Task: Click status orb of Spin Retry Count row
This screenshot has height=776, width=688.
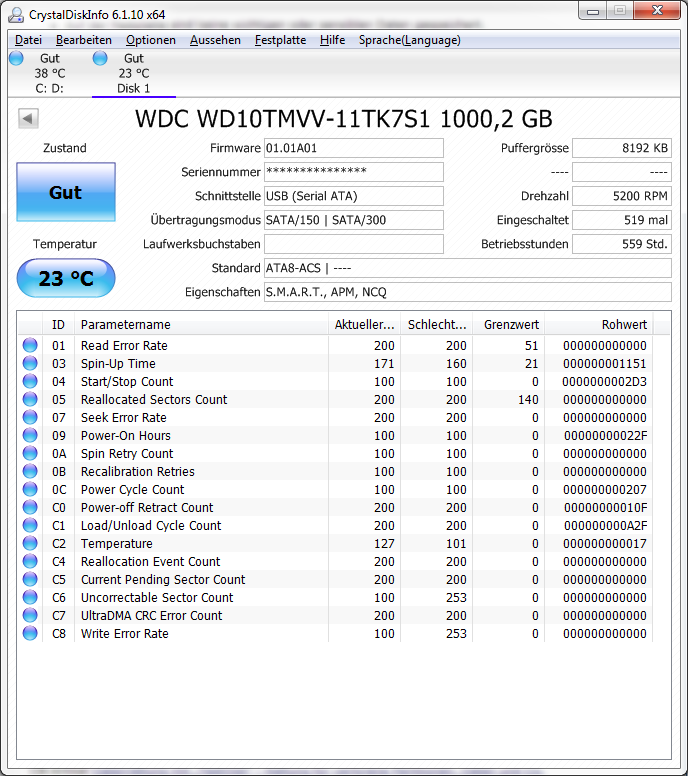Action: 30,453
